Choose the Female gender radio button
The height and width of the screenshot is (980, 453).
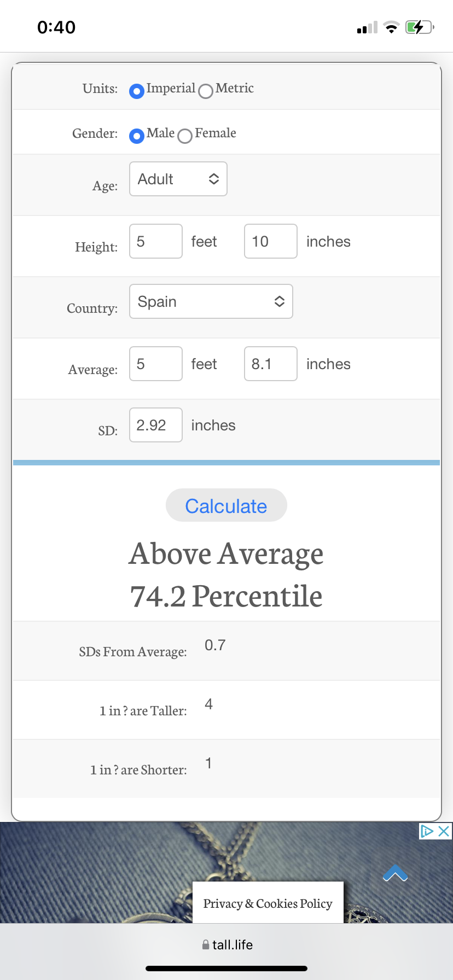(x=185, y=136)
